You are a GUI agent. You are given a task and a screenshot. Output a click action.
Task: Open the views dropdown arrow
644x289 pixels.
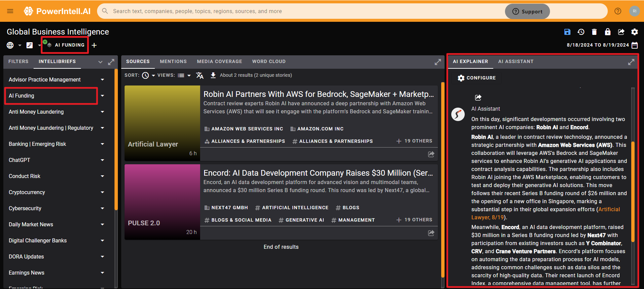tap(189, 75)
